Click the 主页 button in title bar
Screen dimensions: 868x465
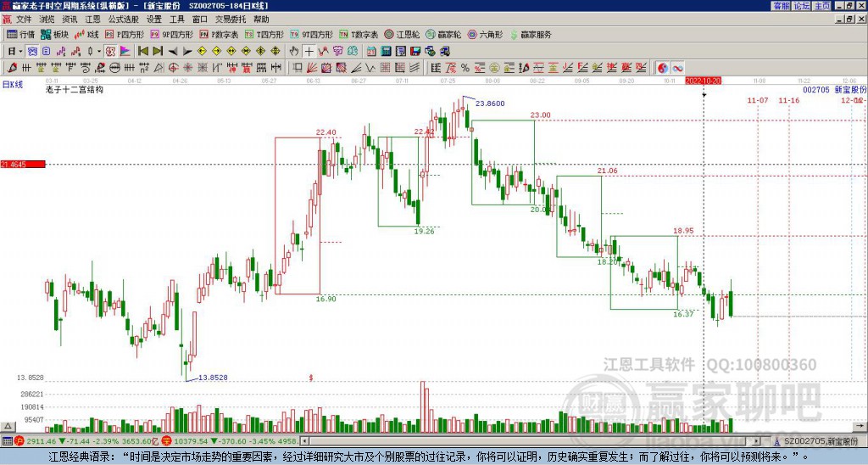(x=822, y=6)
